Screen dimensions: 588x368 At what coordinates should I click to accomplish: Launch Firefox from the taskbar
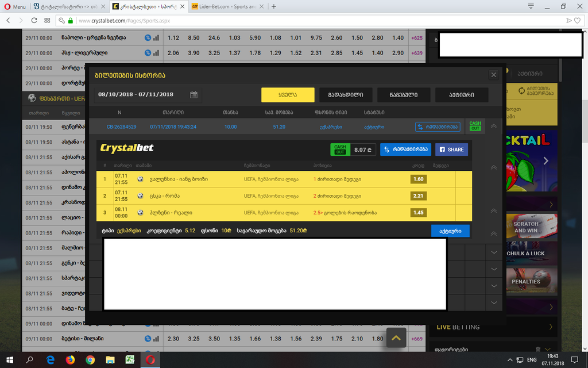(70, 360)
